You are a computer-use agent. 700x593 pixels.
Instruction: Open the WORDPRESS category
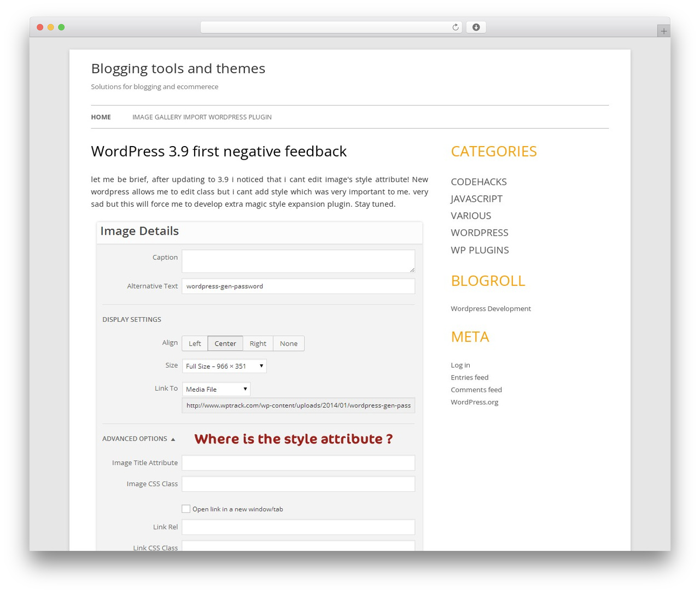point(480,232)
